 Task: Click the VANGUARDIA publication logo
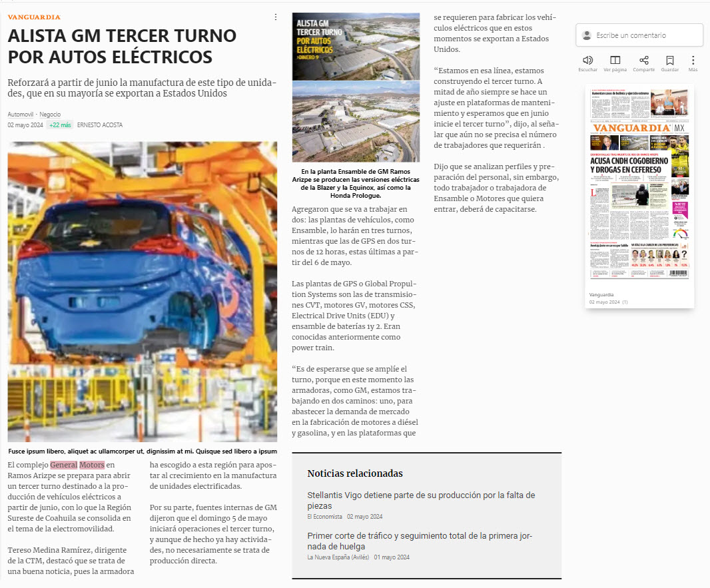click(34, 17)
